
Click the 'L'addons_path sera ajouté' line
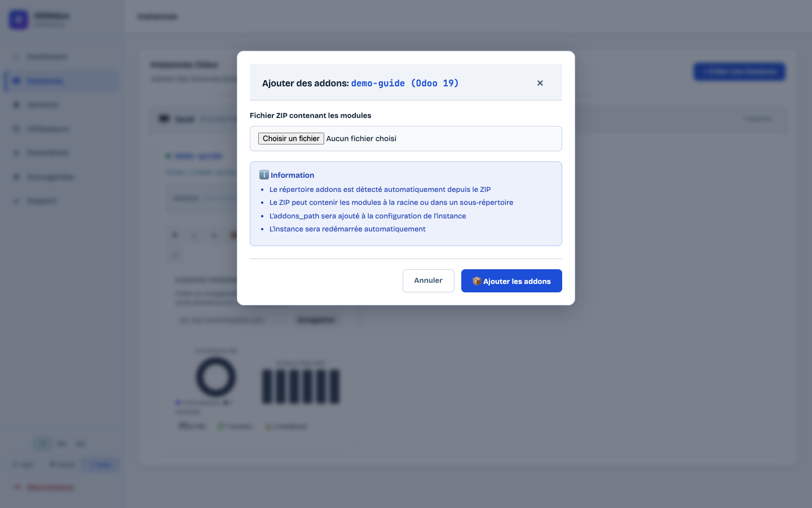pyautogui.click(x=368, y=216)
